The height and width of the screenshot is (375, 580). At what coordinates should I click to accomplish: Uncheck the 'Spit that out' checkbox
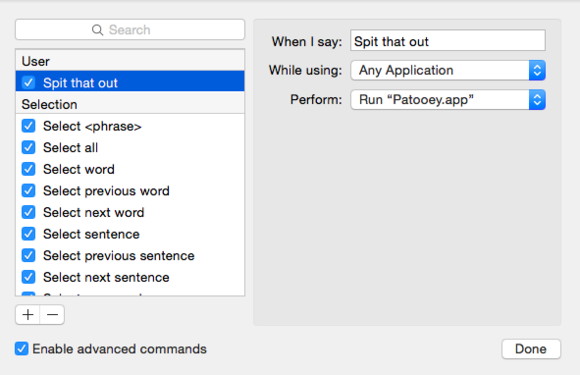(28, 82)
